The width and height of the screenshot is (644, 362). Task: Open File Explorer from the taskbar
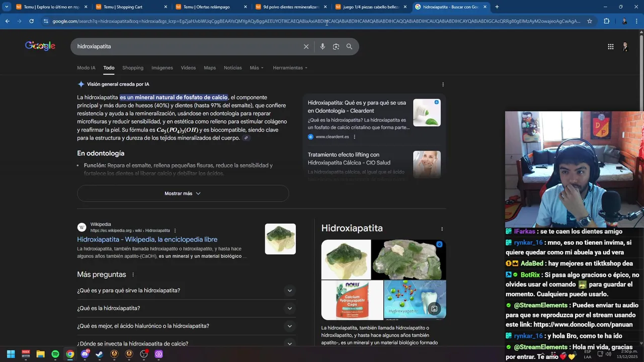[x=40, y=354]
